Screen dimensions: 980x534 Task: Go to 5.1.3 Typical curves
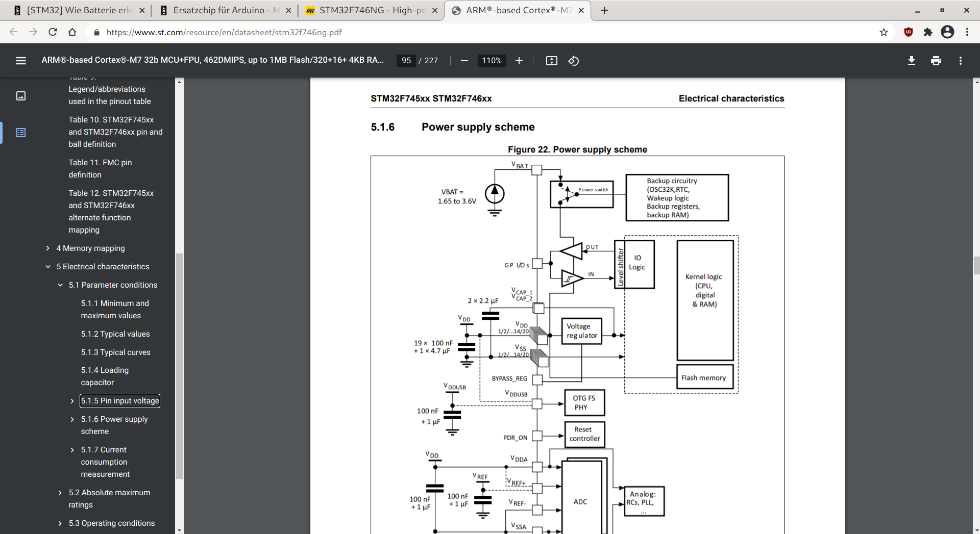click(x=116, y=352)
